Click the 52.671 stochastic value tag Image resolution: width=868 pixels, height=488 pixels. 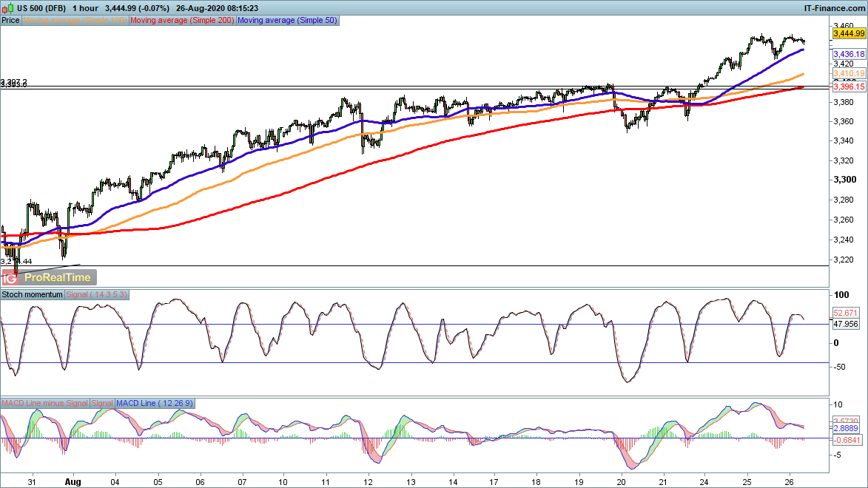pos(844,313)
